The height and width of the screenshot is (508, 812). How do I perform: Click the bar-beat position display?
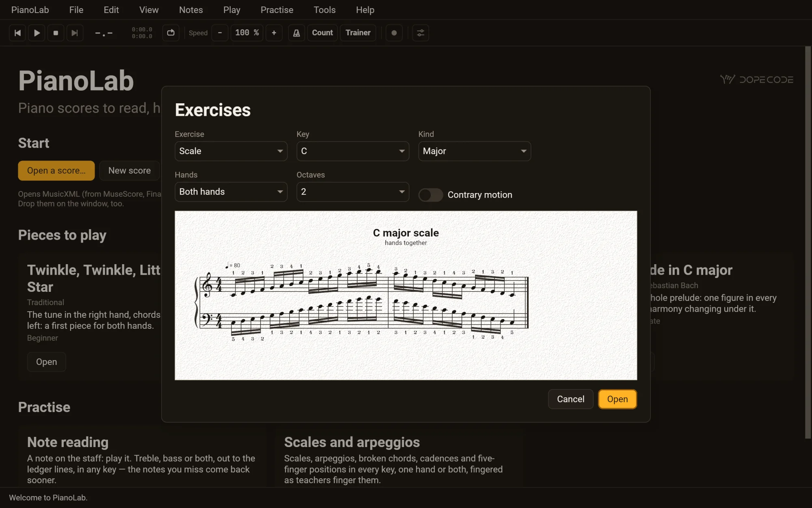[104, 33]
